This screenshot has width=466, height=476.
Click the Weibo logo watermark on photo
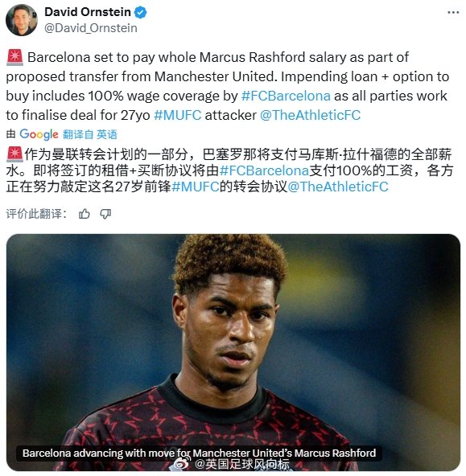(182, 464)
